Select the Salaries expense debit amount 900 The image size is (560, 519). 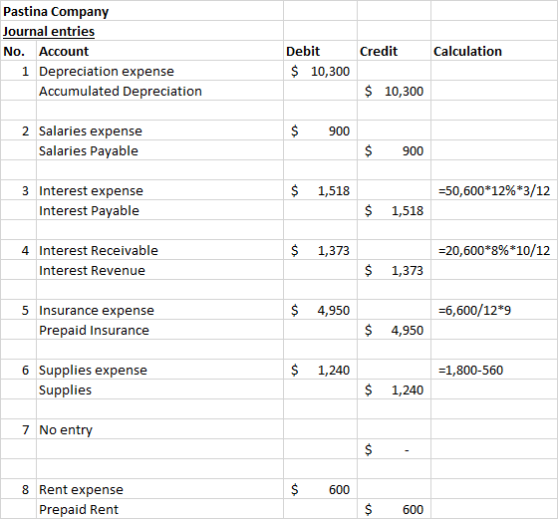tap(320, 131)
